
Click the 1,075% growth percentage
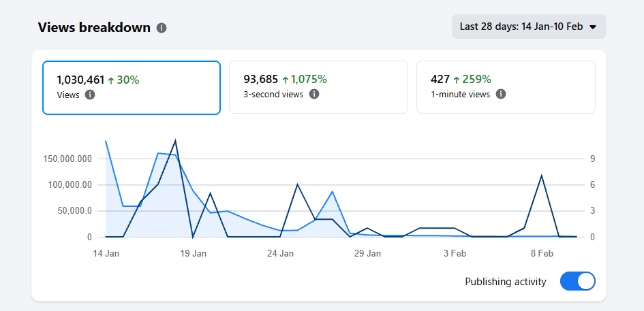[x=309, y=80]
